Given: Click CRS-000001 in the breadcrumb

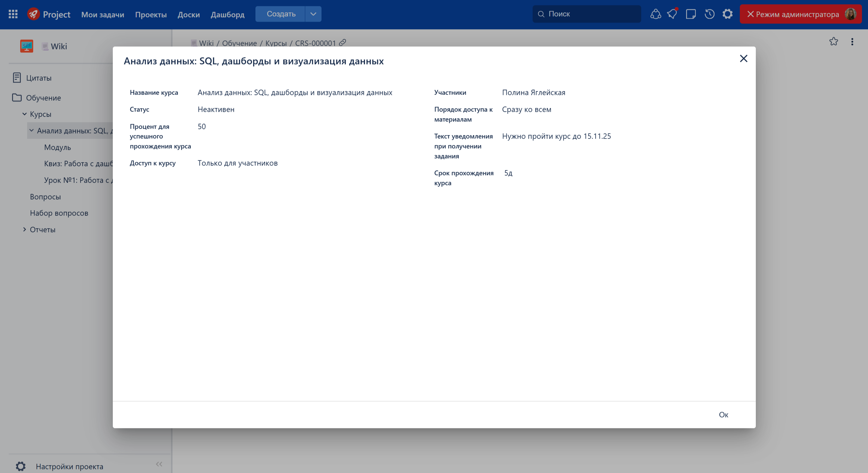Looking at the screenshot, I should coord(315,43).
